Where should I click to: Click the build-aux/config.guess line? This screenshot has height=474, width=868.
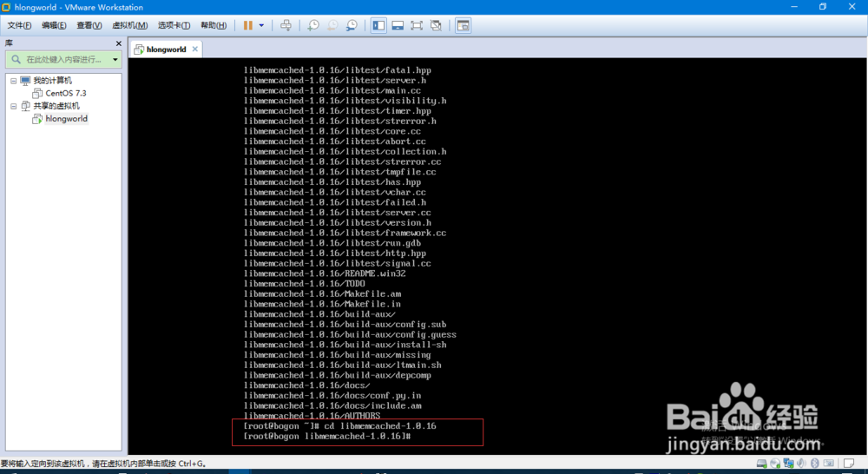(x=350, y=334)
